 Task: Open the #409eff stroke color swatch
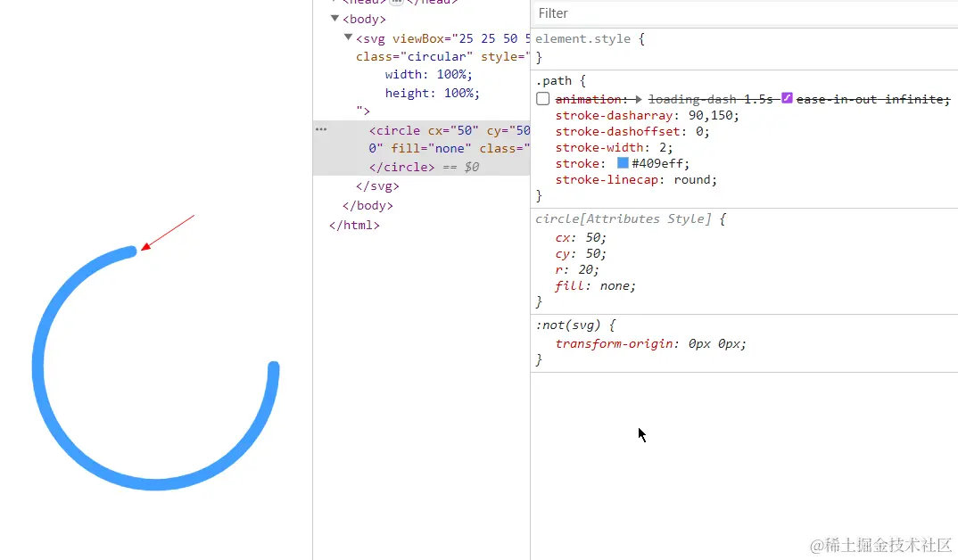click(x=623, y=163)
